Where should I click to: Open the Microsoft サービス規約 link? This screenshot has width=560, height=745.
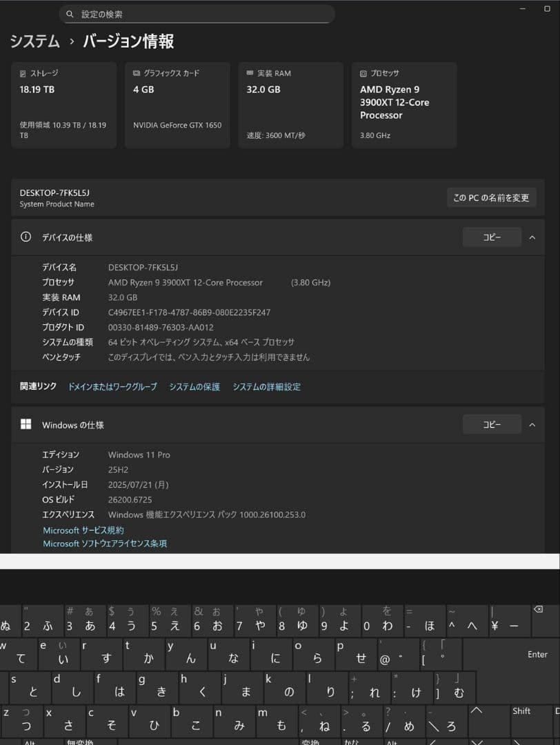tap(83, 530)
